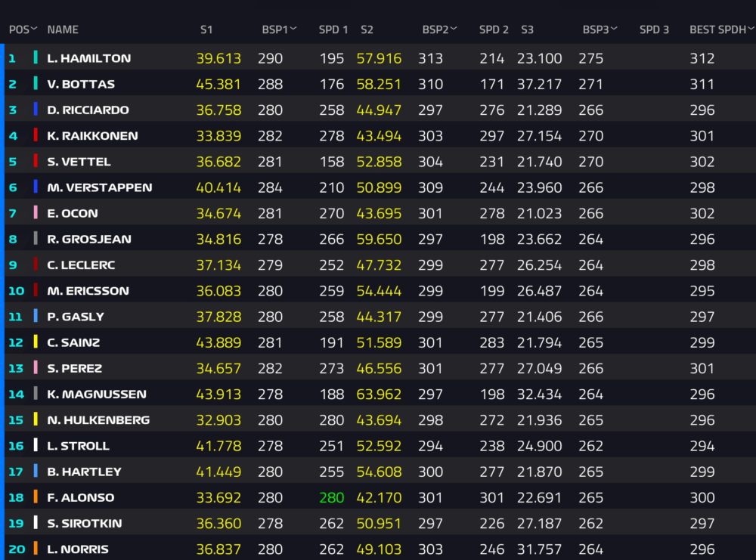Click the NAME column header

pos(63,29)
